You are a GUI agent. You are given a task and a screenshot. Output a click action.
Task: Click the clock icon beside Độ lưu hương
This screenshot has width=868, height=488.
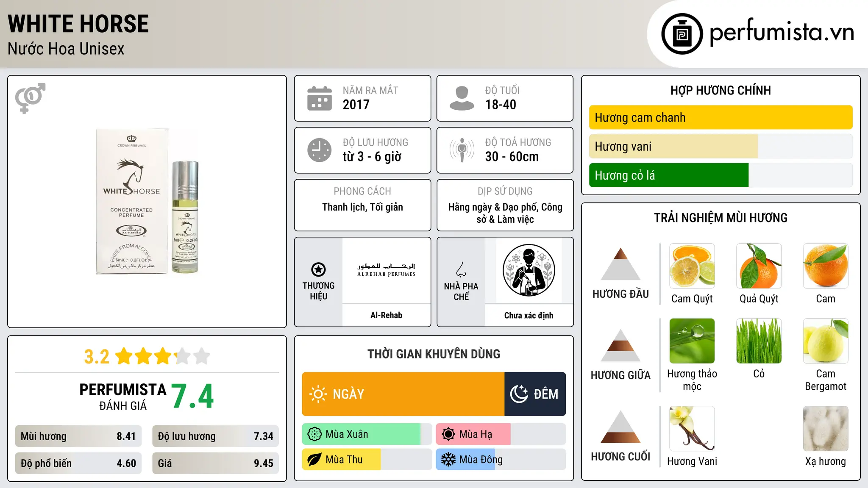[x=320, y=150]
